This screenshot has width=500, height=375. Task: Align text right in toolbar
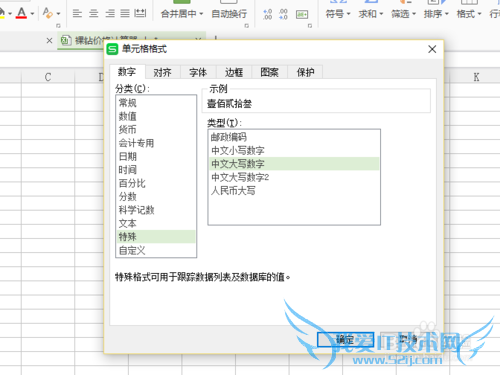pos(110,13)
